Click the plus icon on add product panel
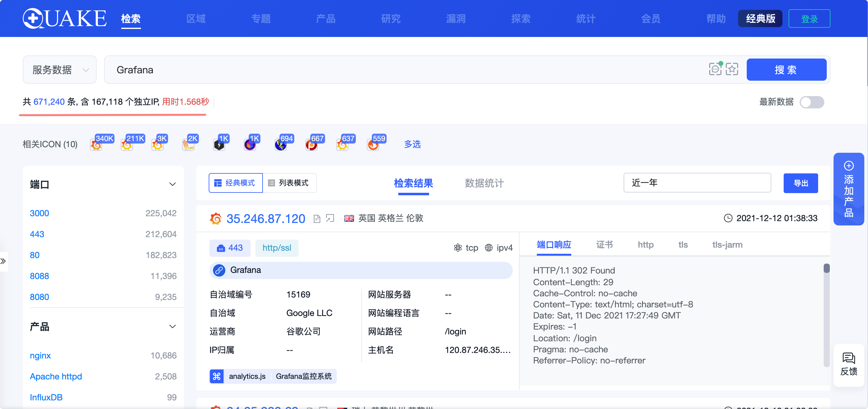 [x=849, y=166]
